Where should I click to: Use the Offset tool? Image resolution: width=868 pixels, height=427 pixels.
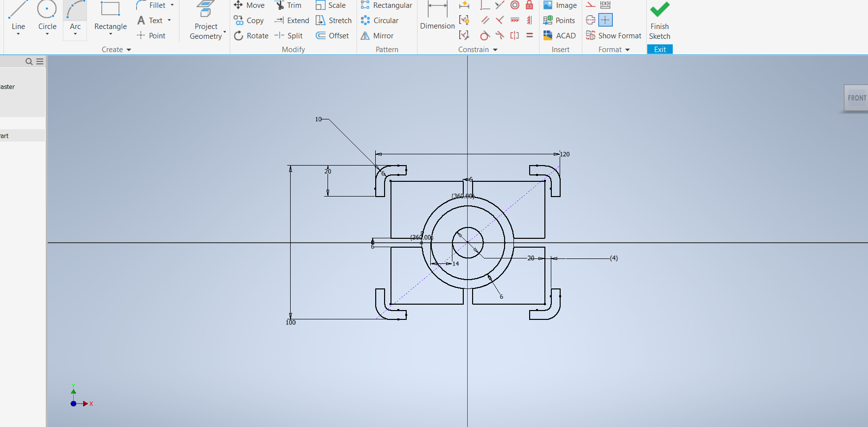[x=332, y=36]
